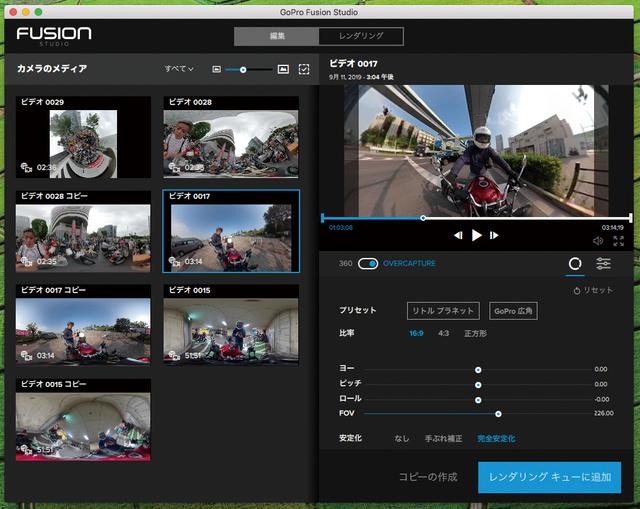Apply the リトル プラネット preset
Viewport: 640px width, 509px height.
pyautogui.click(x=443, y=311)
